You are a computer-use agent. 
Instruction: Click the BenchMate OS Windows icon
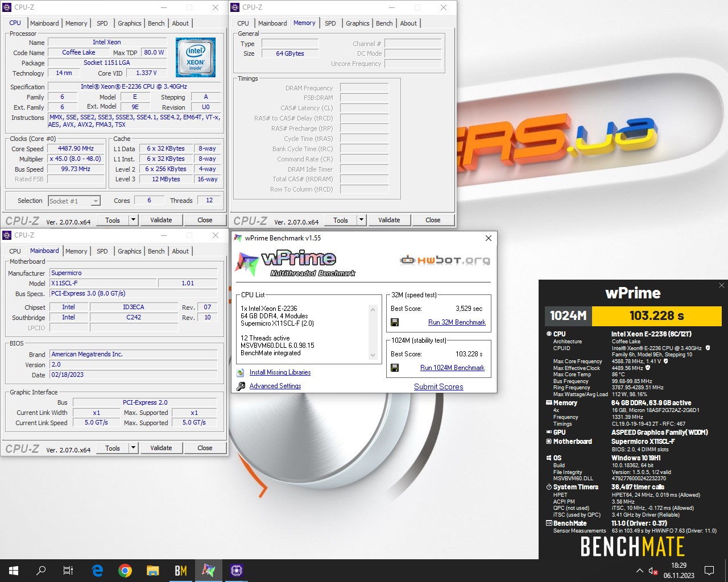(x=549, y=458)
